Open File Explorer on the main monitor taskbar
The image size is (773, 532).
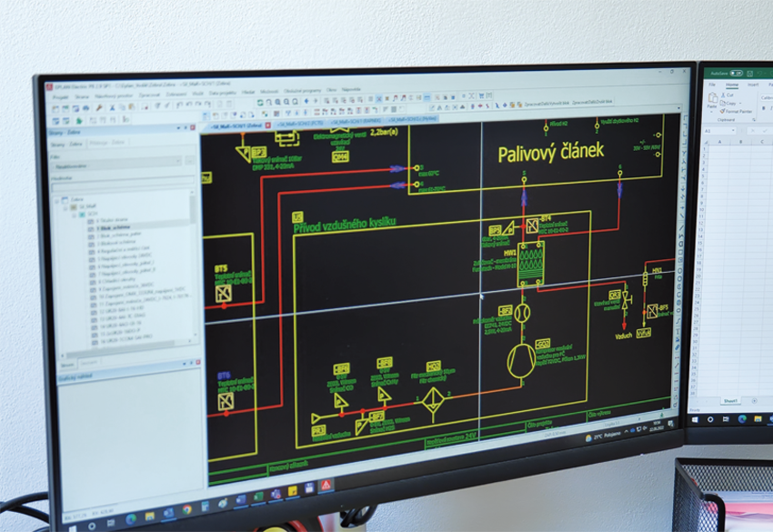(149, 517)
